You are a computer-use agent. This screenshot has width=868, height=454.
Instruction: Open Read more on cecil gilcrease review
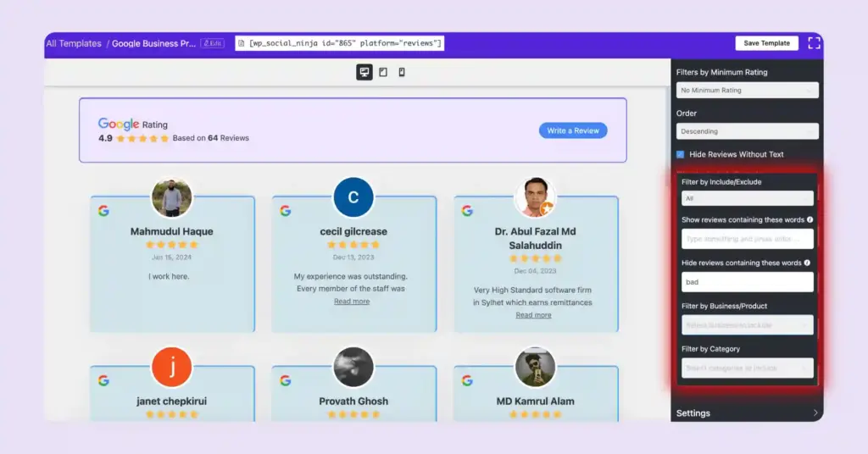coord(352,302)
